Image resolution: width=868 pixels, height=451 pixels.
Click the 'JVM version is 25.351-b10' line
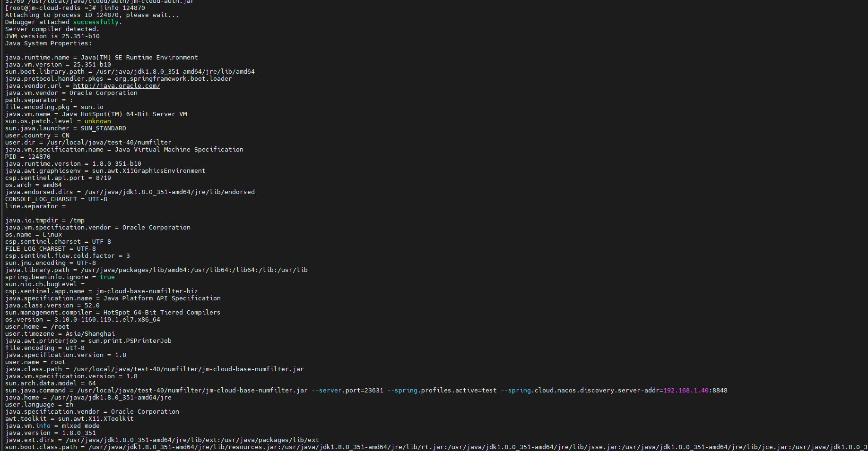52,36
